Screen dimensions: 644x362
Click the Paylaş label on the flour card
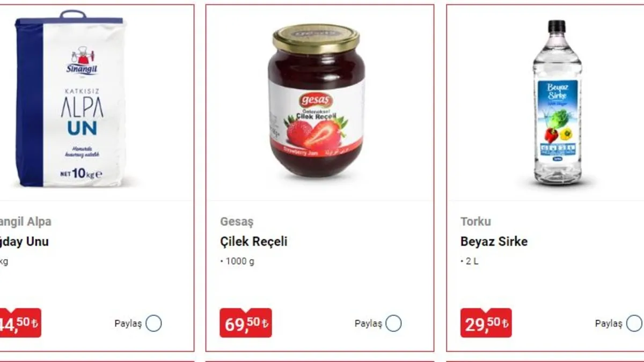click(128, 323)
